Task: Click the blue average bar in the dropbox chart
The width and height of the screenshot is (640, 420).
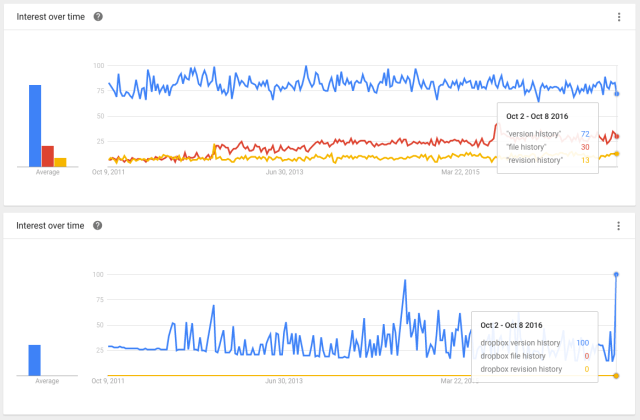Action: pyautogui.click(x=35, y=360)
